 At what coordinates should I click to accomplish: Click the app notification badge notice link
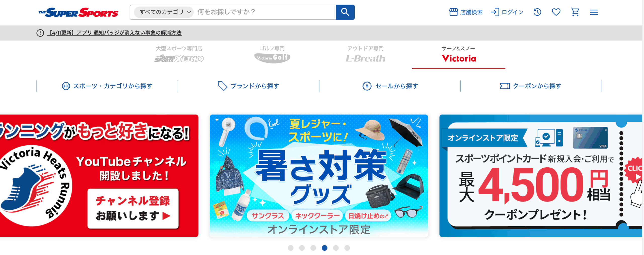click(x=114, y=33)
